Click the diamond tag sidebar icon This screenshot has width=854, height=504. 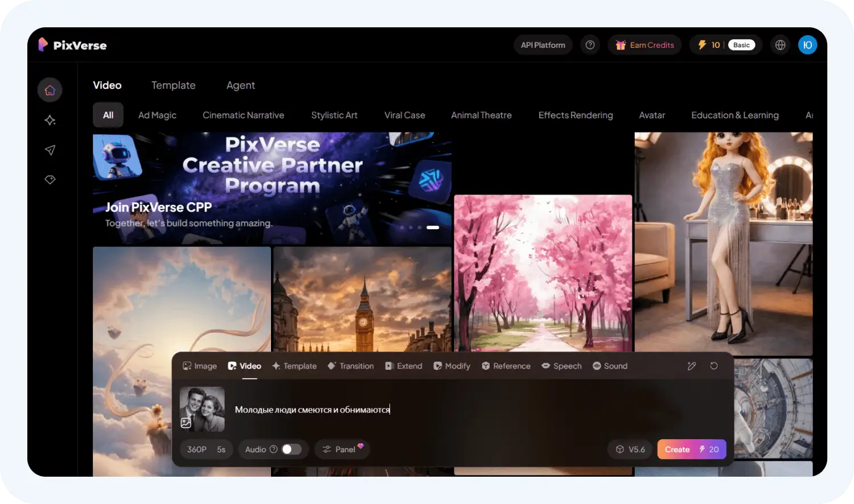(x=50, y=180)
